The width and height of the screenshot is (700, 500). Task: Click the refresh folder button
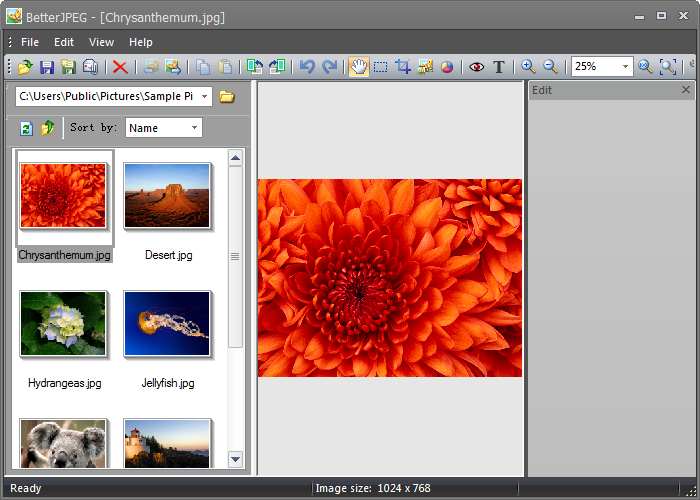click(26, 129)
